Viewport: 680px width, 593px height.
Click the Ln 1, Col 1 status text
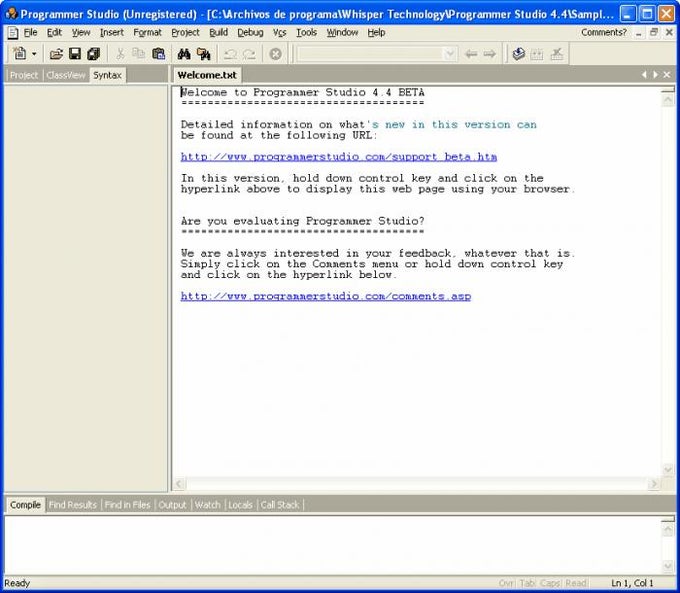(632, 583)
